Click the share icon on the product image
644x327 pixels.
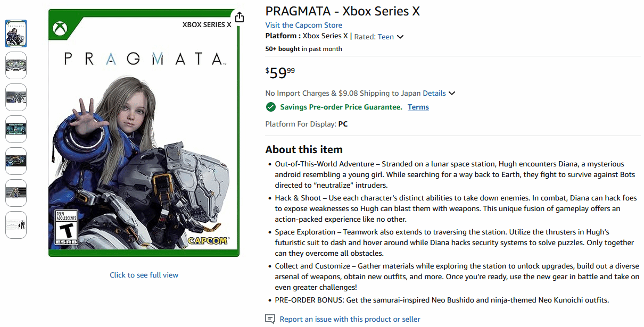coord(240,17)
